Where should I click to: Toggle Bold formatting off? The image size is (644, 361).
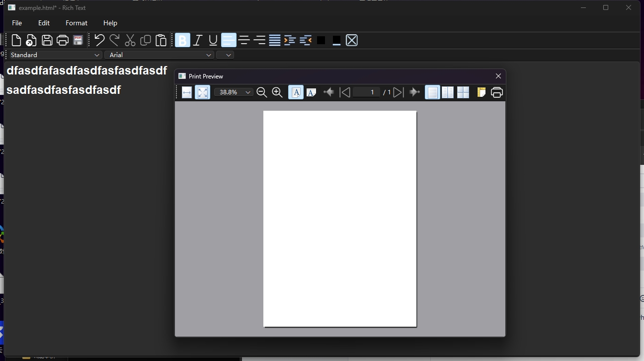(x=182, y=40)
